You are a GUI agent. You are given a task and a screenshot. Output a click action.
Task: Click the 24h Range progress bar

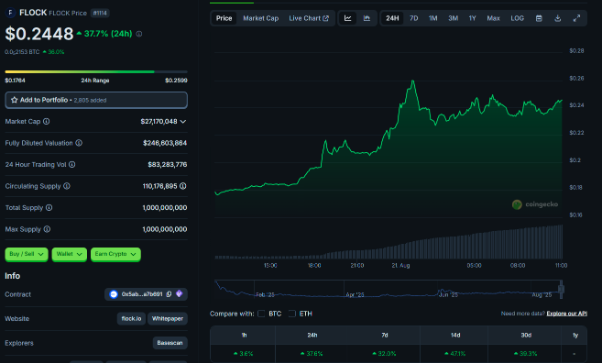(96, 71)
